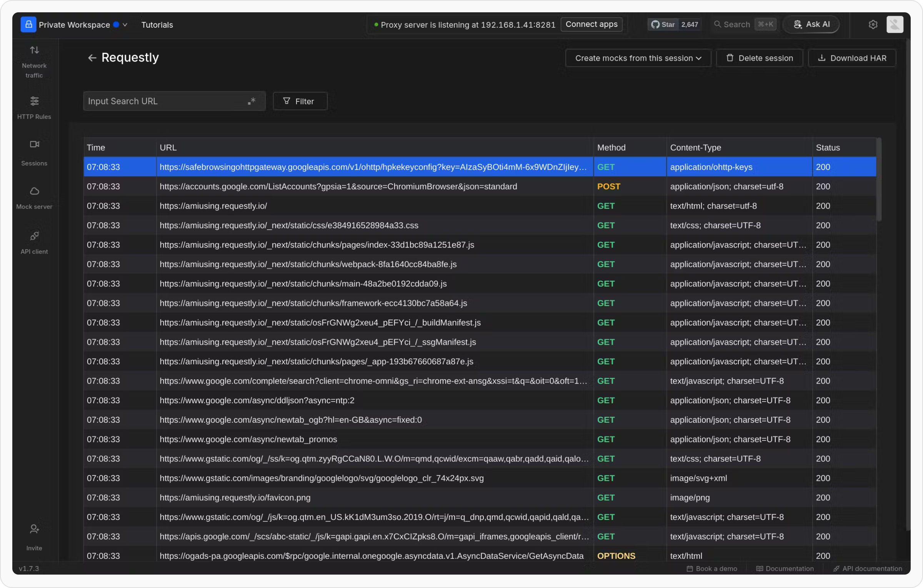The image size is (923, 588).
Task: Toggle regex mode in the URL search
Action: point(252,101)
